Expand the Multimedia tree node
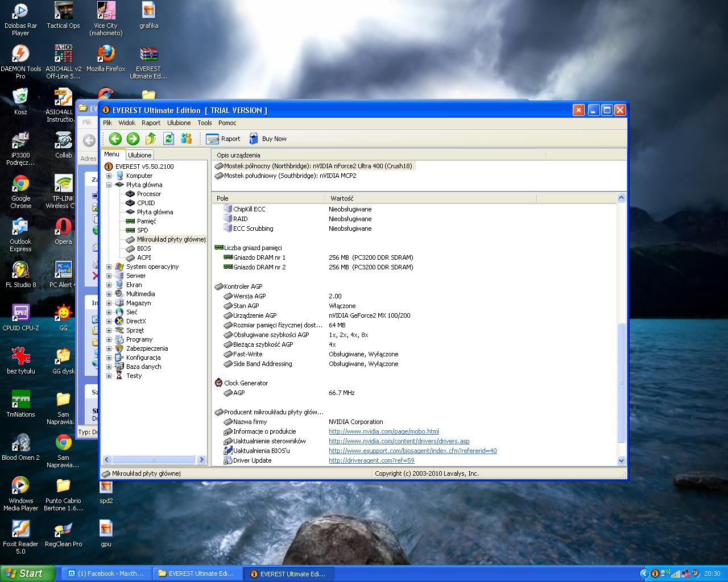 click(109, 294)
